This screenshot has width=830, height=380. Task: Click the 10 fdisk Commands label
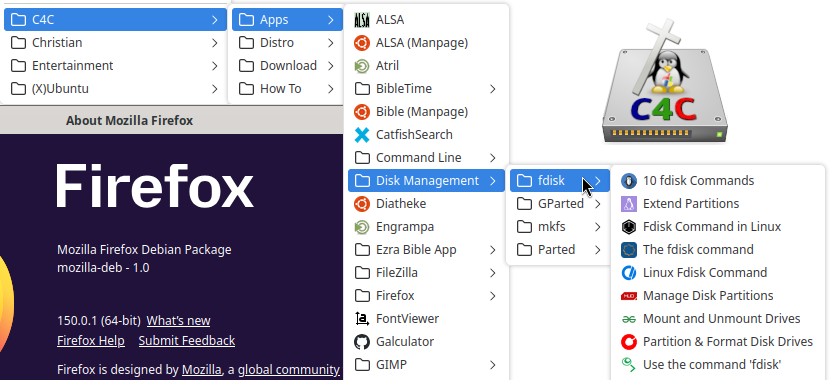tap(699, 181)
